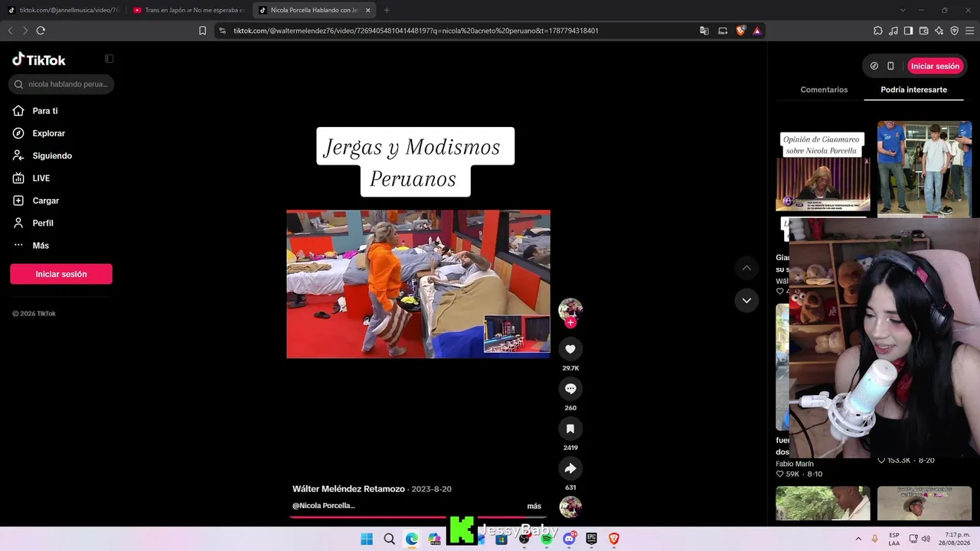Launch Epic Games from the taskbar
This screenshot has width=980, height=551.
click(x=591, y=539)
